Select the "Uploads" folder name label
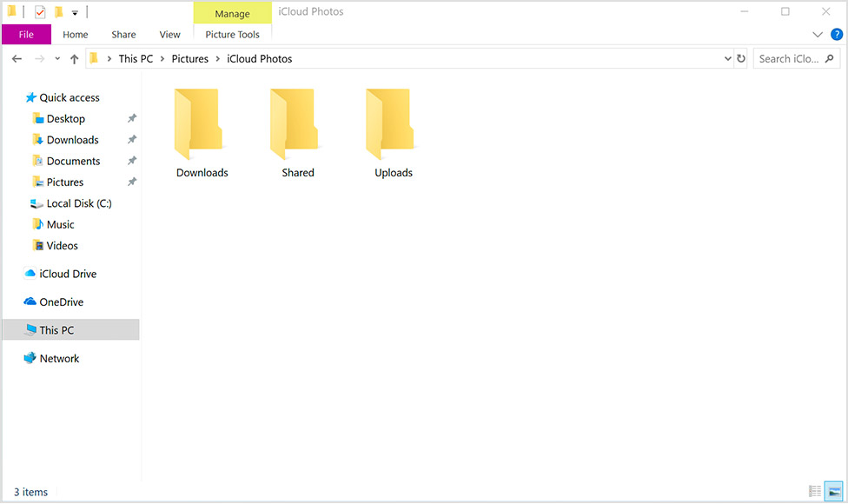The image size is (848, 504). click(x=394, y=173)
